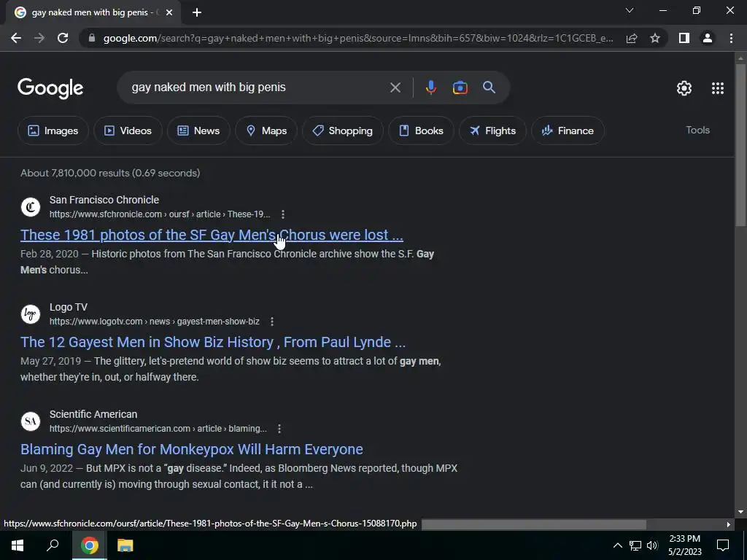Switch to the Flights filter

pos(492,131)
